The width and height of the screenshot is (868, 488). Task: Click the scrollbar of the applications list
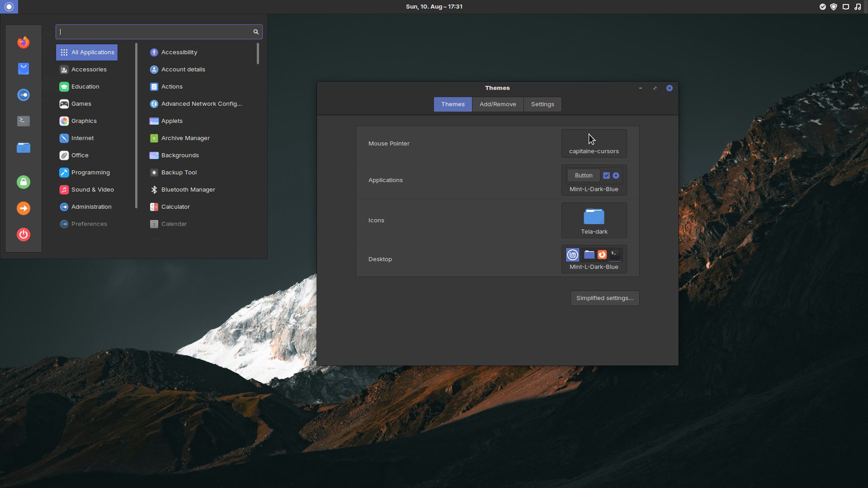pyautogui.click(x=258, y=54)
